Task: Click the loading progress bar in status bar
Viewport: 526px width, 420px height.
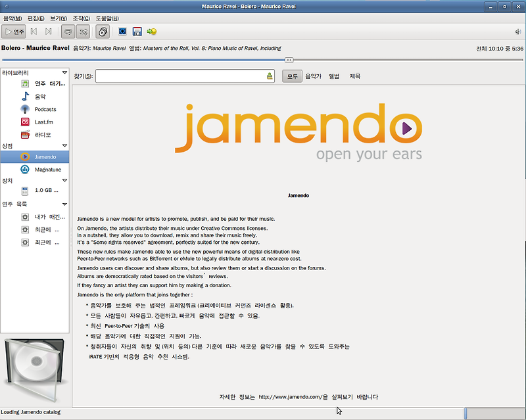Action: pos(494,413)
